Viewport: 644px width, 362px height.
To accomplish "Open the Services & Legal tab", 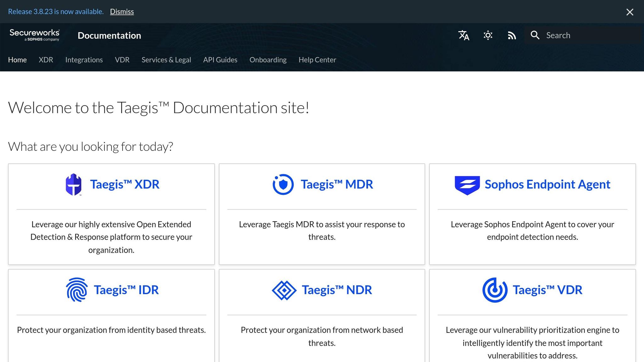I will click(x=166, y=60).
